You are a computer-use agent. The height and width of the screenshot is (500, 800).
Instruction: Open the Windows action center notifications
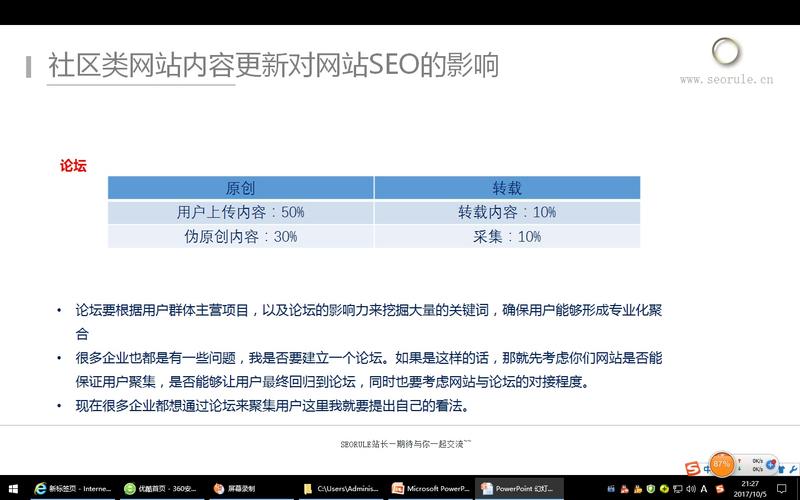click(x=781, y=489)
